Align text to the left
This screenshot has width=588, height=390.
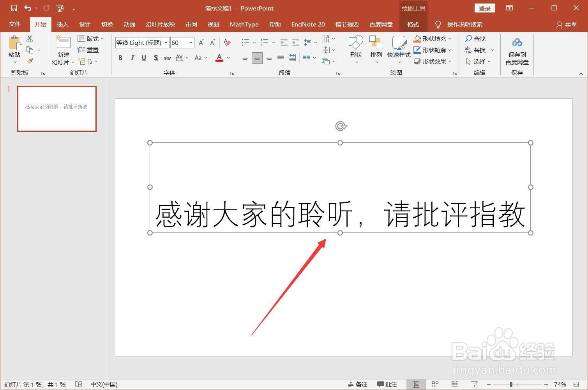(x=245, y=58)
